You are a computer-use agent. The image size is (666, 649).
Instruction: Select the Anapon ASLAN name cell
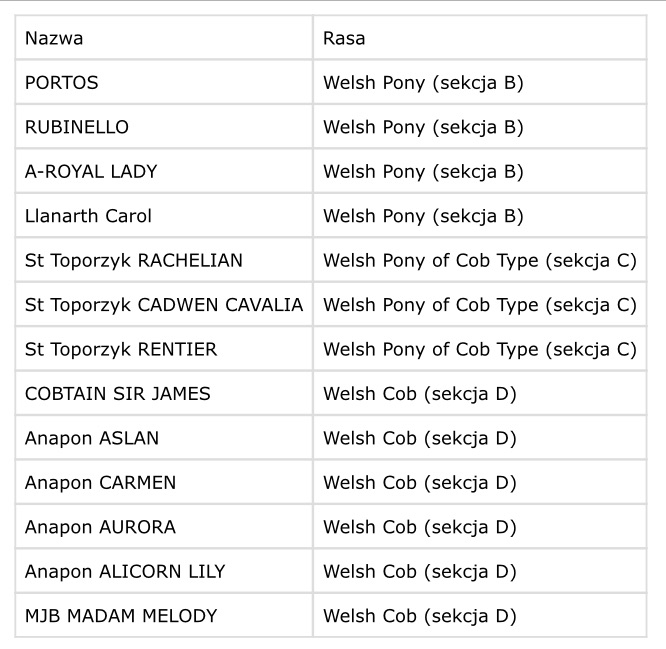[92, 438]
